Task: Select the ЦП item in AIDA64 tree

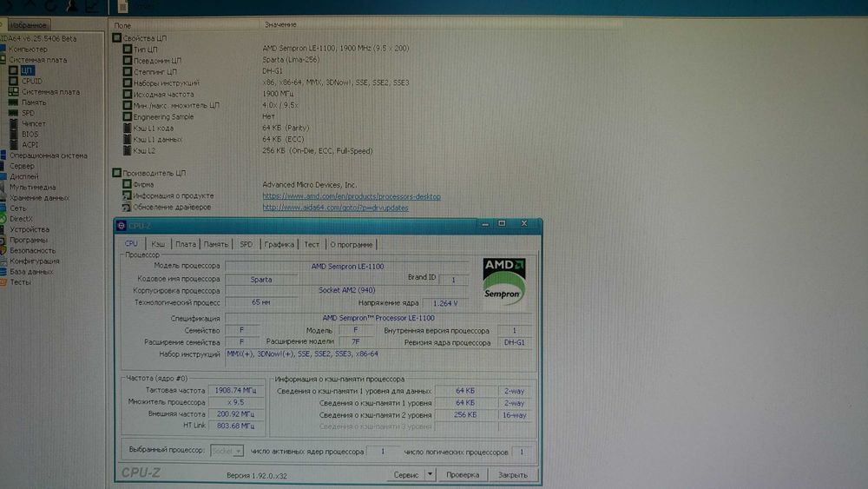Action: pos(27,70)
